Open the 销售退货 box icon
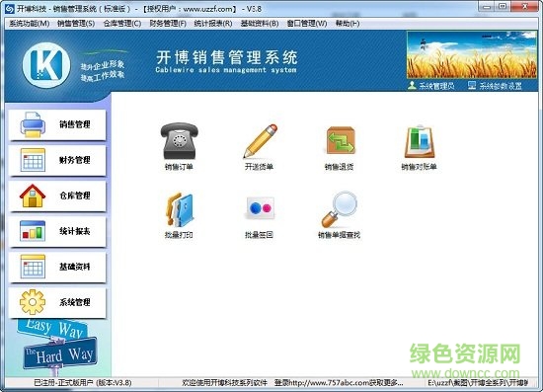This screenshot has width=543, height=392. pos(340,140)
